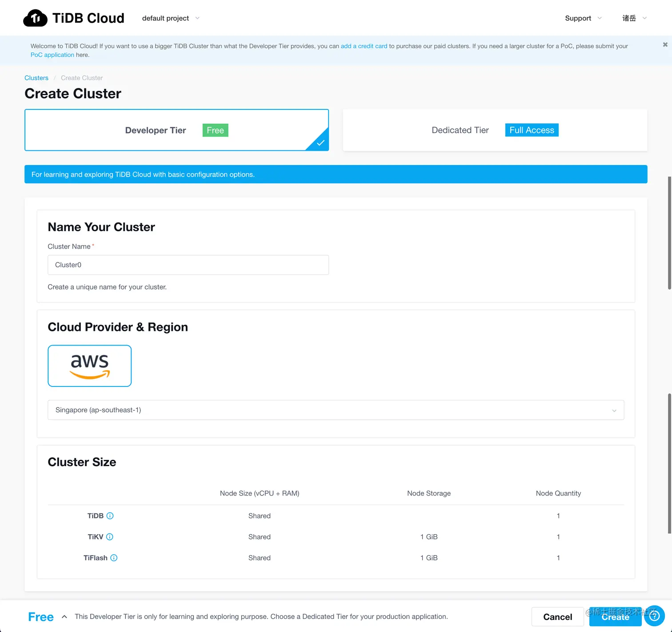
Task: Click the Clusters breadcrumb link
Action: (36, 78)
